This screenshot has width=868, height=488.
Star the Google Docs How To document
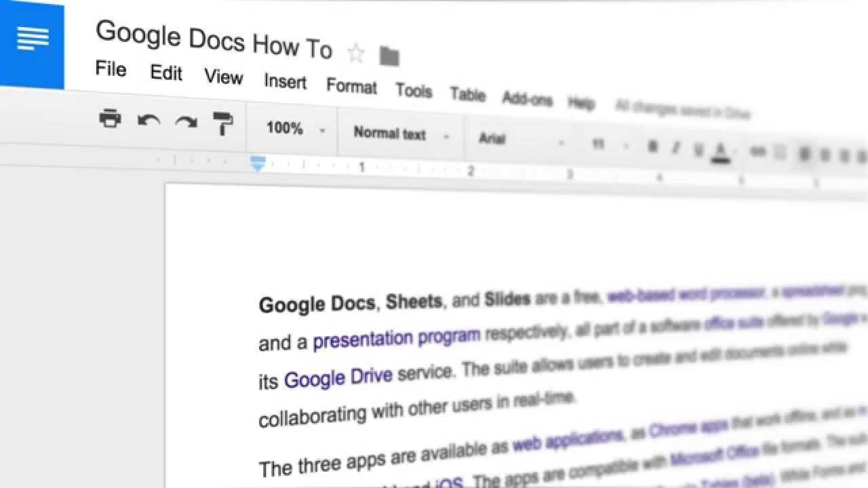tap(355, 53)
